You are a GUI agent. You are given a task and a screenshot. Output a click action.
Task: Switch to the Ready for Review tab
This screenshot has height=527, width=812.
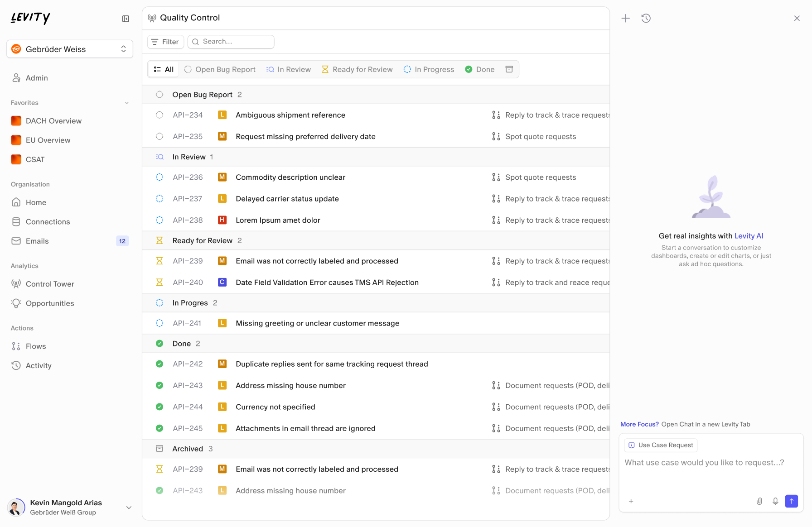pos(358,69)
